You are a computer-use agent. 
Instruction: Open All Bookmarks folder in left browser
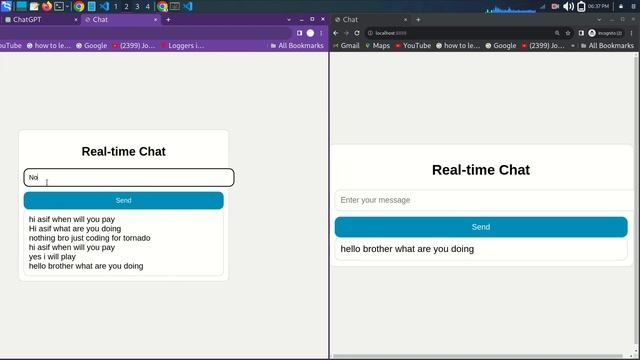pos(297,45)
